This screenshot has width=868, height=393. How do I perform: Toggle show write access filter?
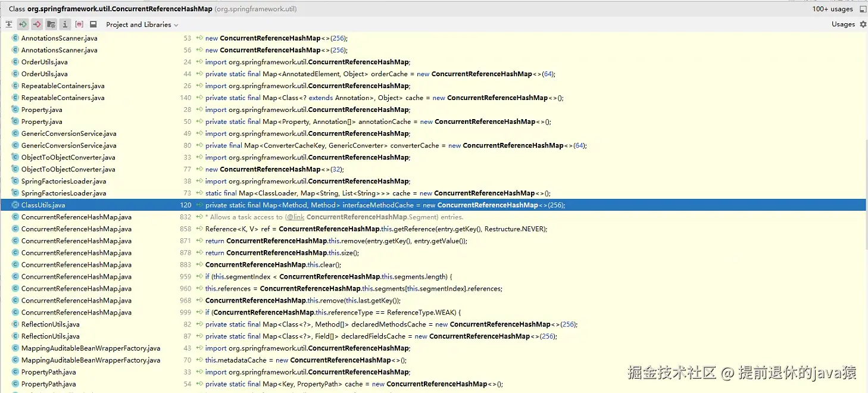(x=37, y=24)
